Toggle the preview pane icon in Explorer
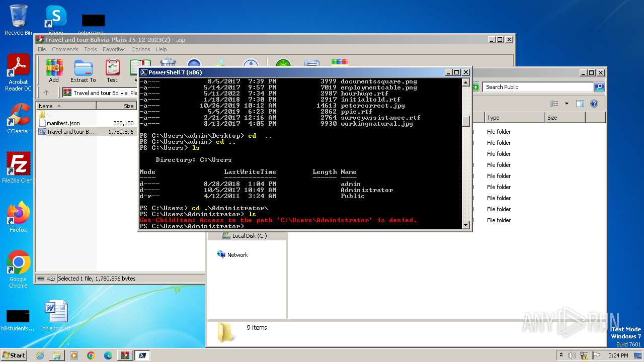Screen dimensions: 644x362 point(580,104)
